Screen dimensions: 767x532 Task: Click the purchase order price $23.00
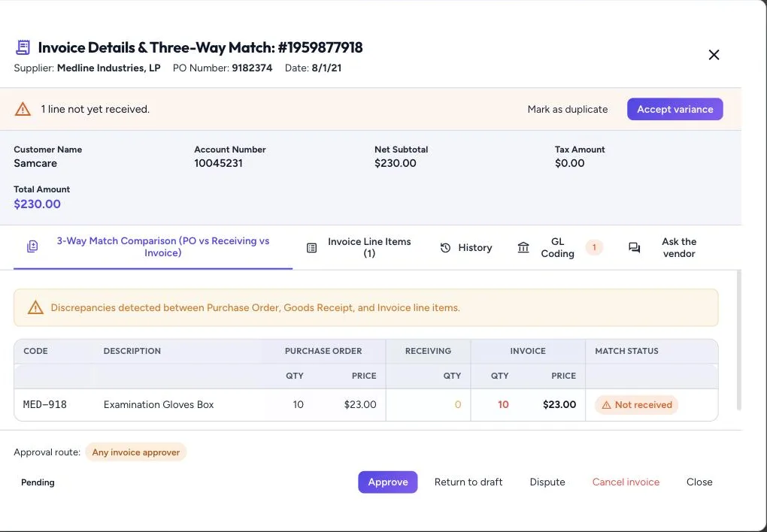click(360, 405)
